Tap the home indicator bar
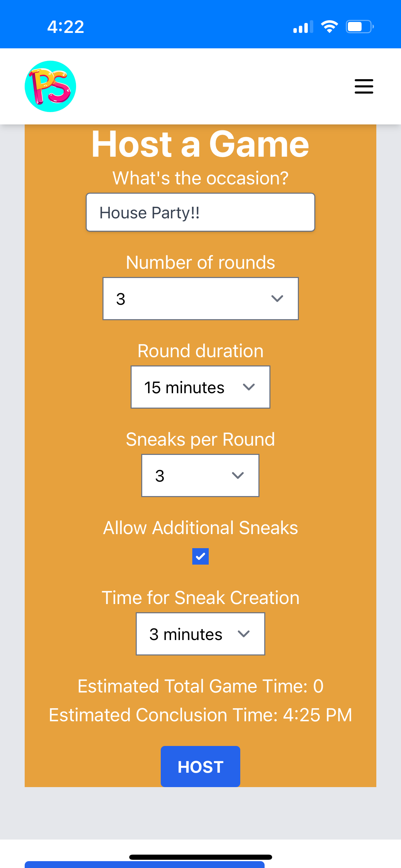Screen dimensions: 401x868 pos(200,857)
